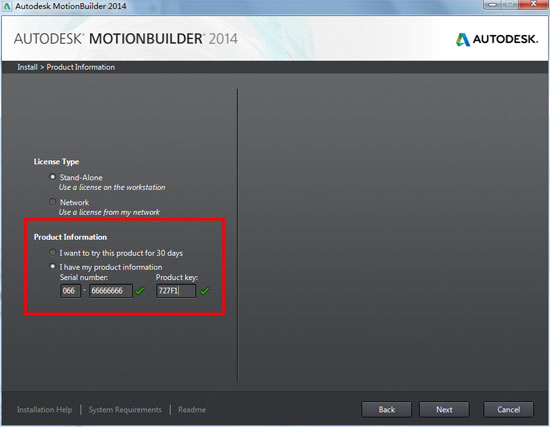Click the 'Product key:' label
The image size is (550, 427).
177,277
